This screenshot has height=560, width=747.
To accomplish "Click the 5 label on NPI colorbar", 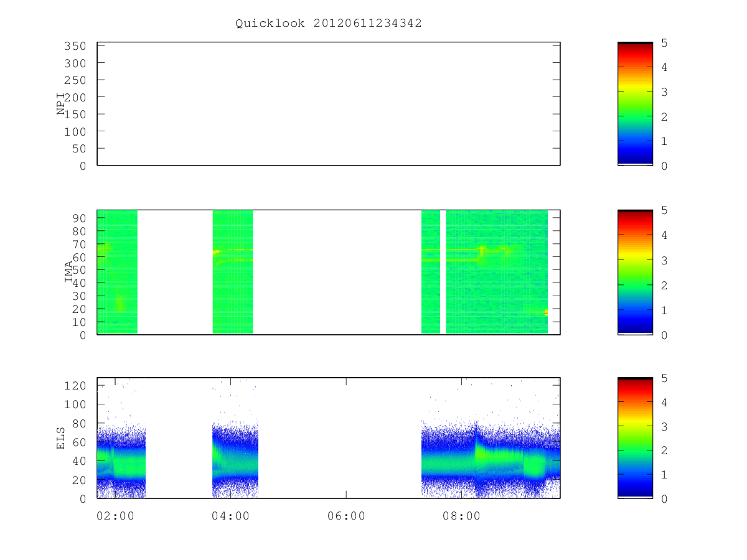I will pyautogui.click(x=665, y=43).
